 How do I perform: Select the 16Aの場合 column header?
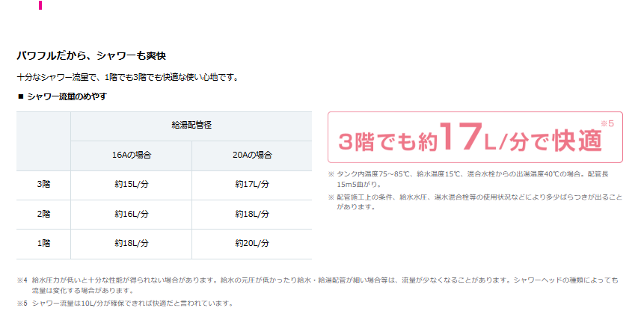coord(131,156)
